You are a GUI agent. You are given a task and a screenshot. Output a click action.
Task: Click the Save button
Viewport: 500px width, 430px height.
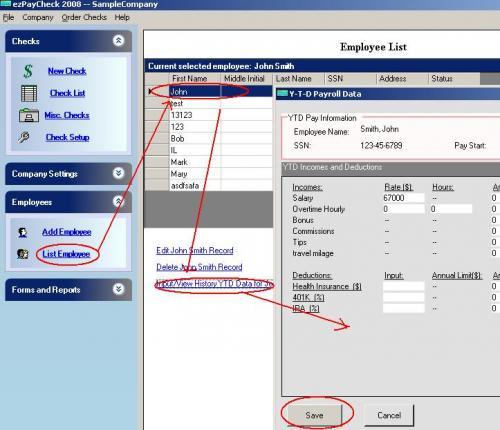(314, 415)
